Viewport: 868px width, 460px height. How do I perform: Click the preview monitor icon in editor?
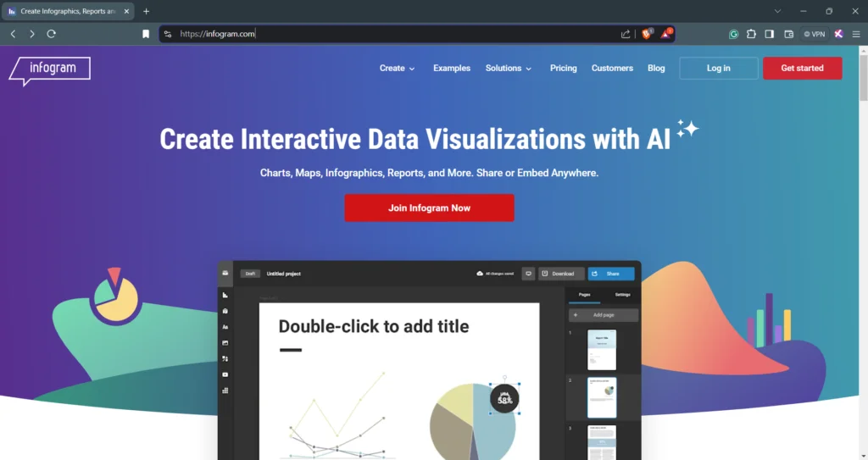[528, 274]
